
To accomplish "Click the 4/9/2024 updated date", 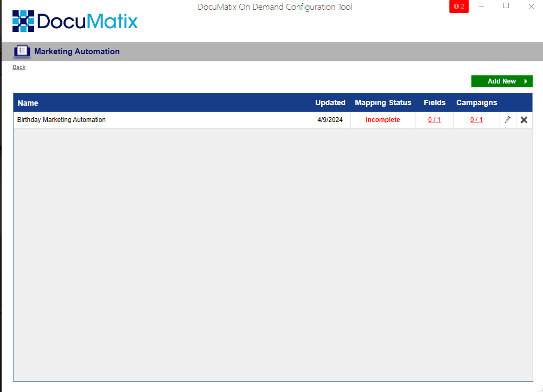I will (x=330, y=120).
